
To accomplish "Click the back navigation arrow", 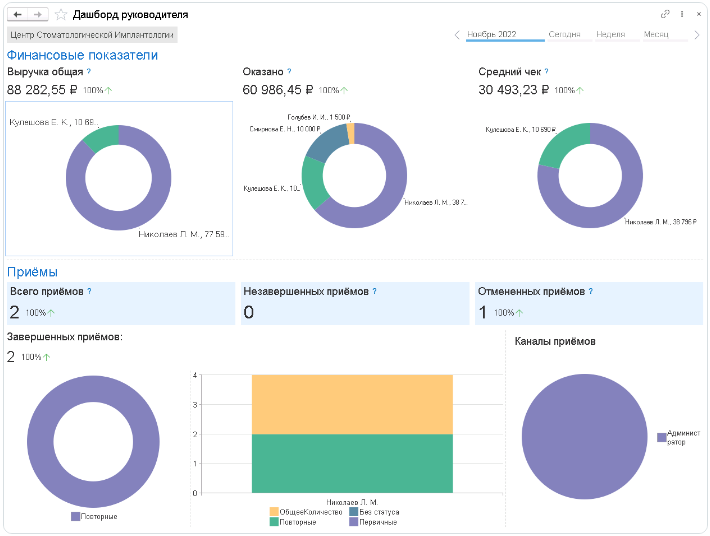I will click(17, 14).
